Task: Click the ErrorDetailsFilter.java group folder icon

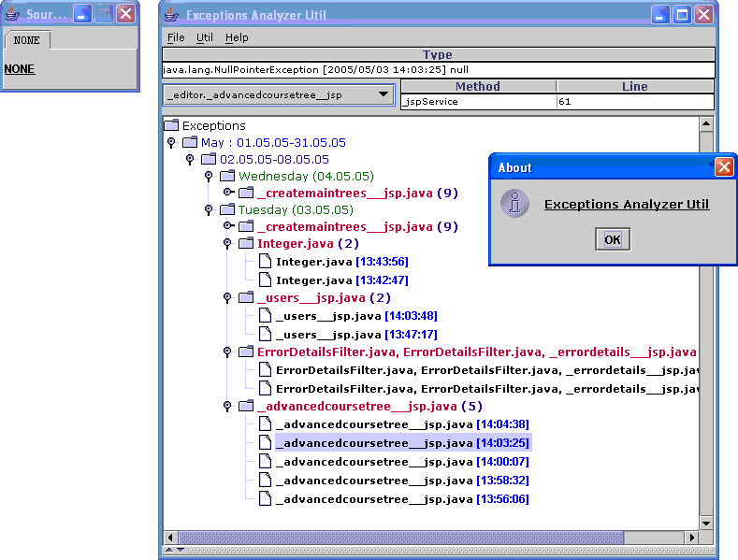Action: tap(246, 352)
